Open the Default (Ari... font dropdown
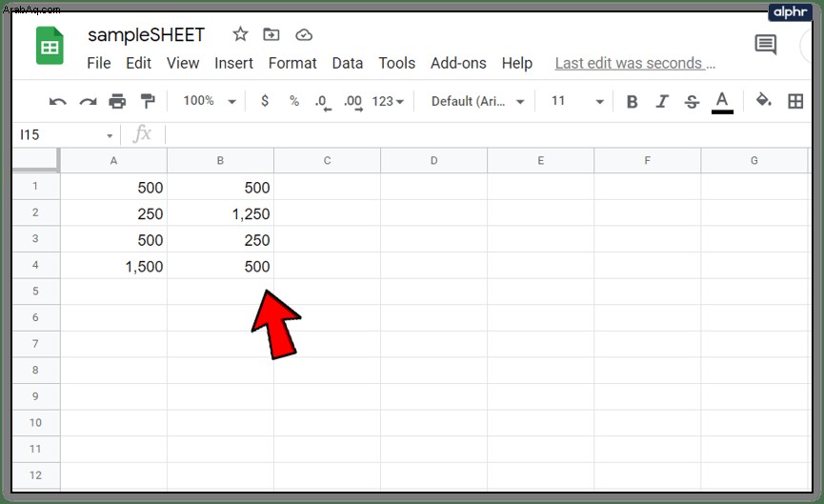This screenshot has width=824, height=504. [477, 101]
